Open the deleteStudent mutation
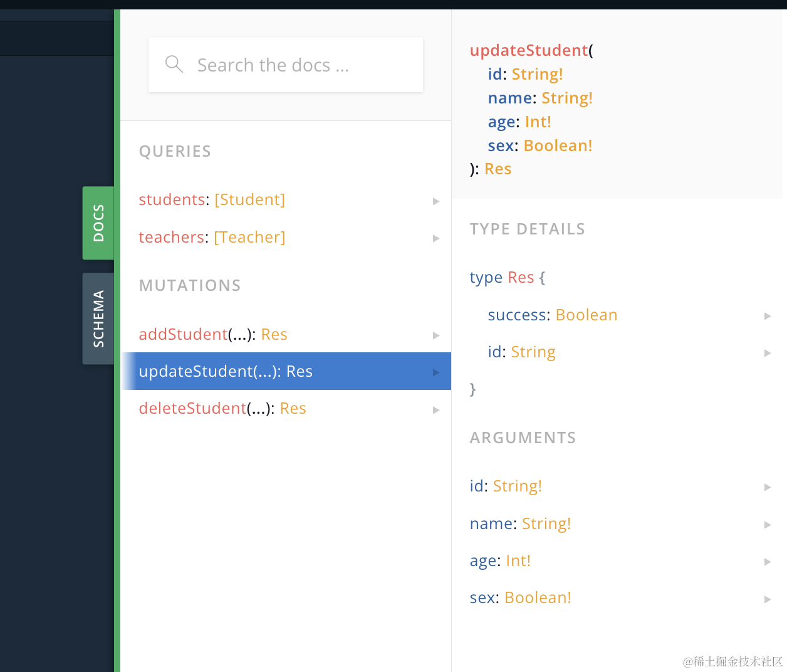Screen dimensions: 787x672 point(192,409)
